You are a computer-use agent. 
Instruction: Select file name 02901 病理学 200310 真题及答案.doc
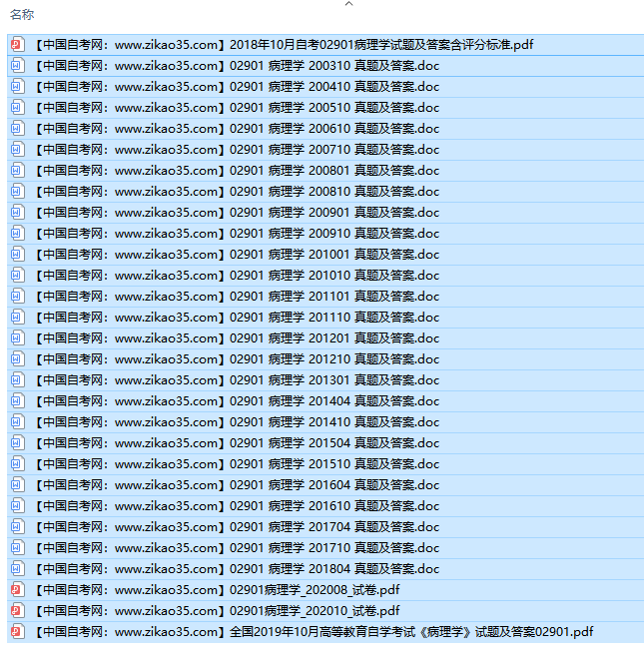point(334,66)
